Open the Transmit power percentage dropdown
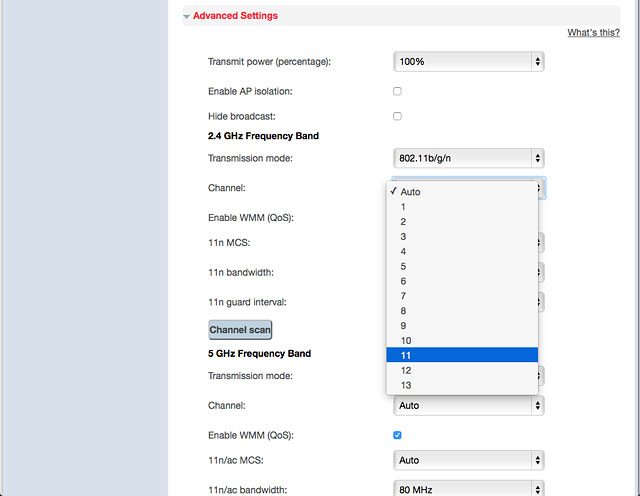The height and width of the screenshot is (496, 640). 469,62
